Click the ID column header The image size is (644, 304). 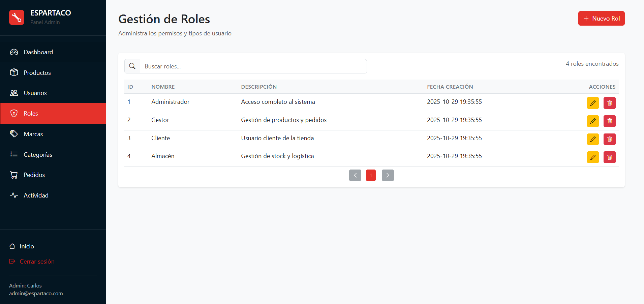(130, 87)
